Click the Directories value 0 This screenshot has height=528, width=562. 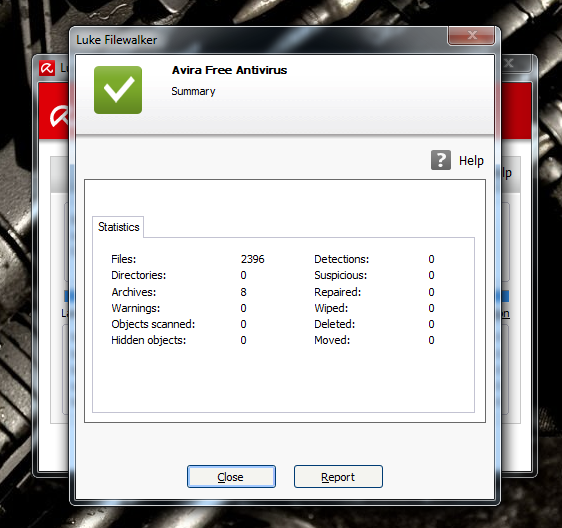point(243,275)
